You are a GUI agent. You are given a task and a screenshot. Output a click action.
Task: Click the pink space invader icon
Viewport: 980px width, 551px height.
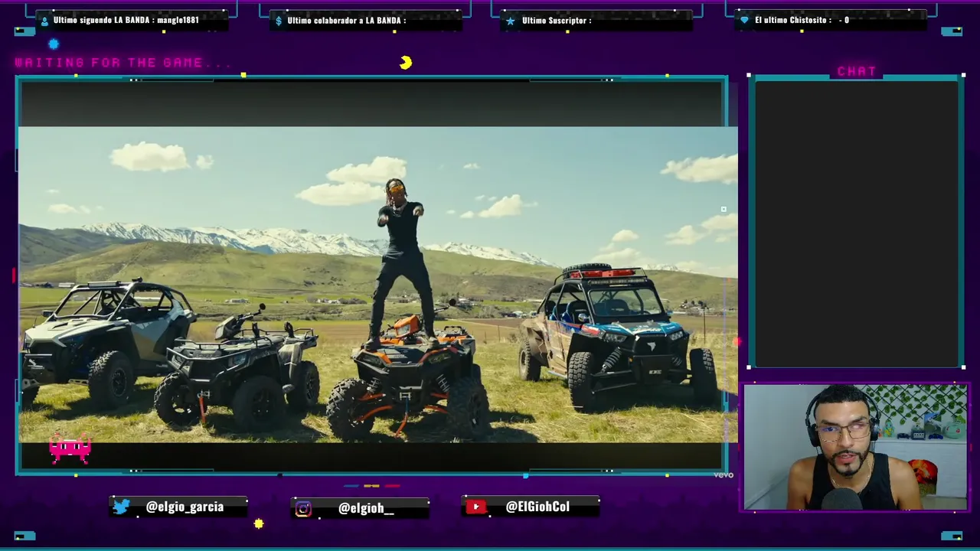[x=70, y=449]
